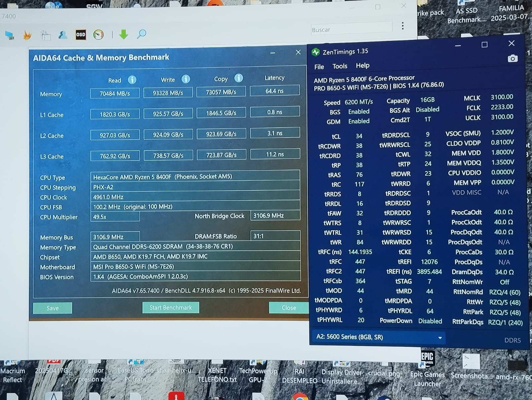Open File menu in ZenTimings
The height and width of the screenshot is (400, 532).
pos(319,67)
